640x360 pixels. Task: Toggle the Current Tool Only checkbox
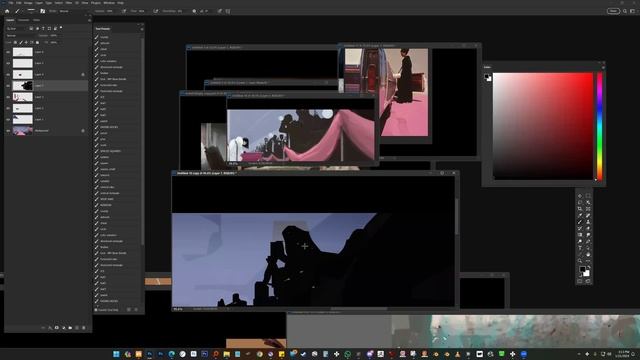tap(96, 310)
